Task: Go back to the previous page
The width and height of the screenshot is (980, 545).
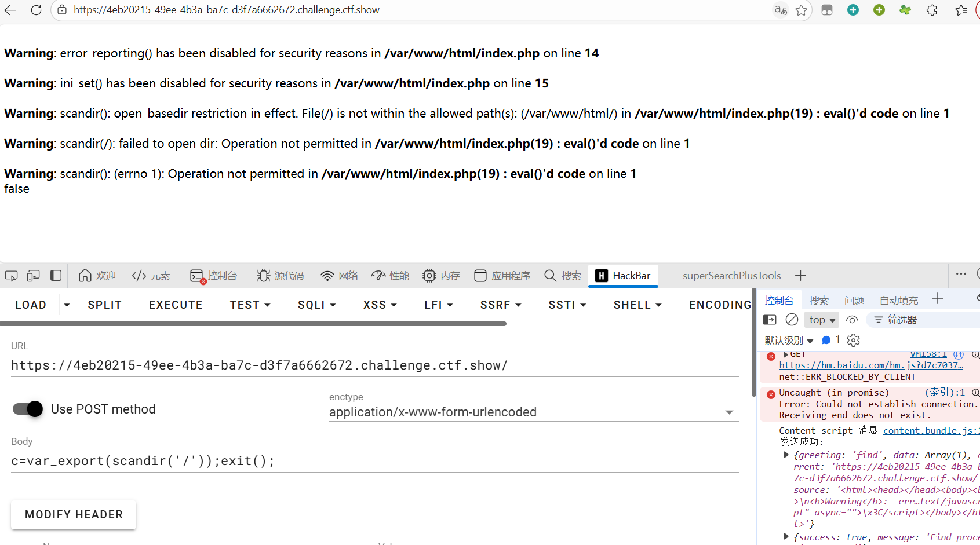Action: tap(10, 10)
